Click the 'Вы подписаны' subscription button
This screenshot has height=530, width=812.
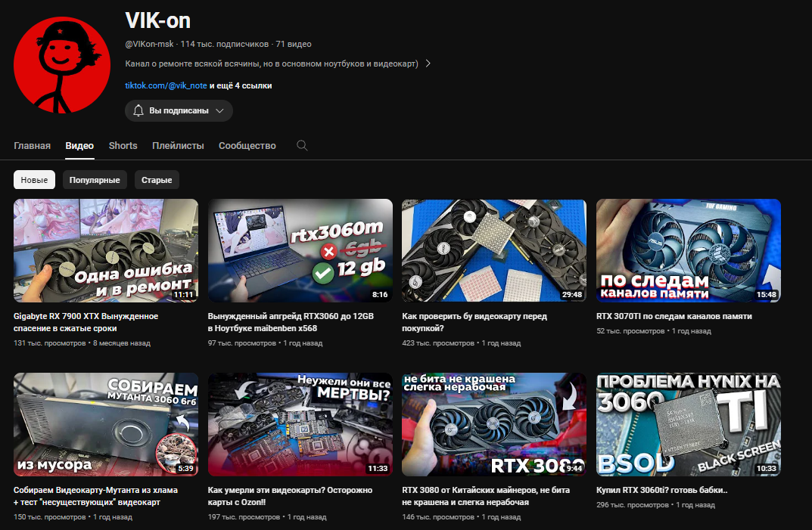click(179, 110)
